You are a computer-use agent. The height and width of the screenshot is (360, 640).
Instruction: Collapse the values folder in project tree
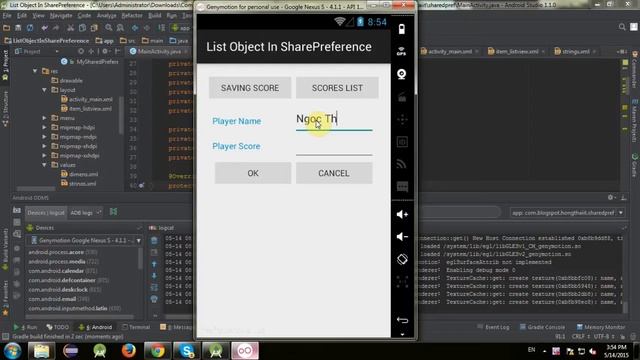tap(44, 165)
